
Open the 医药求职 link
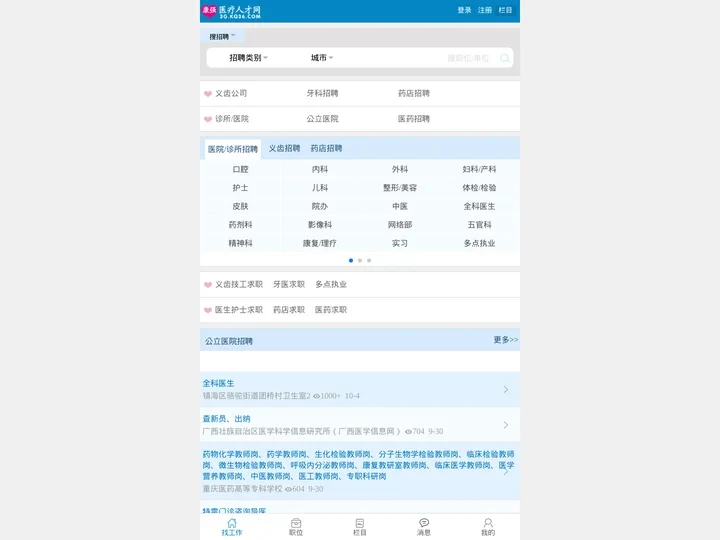click(331, 310)
